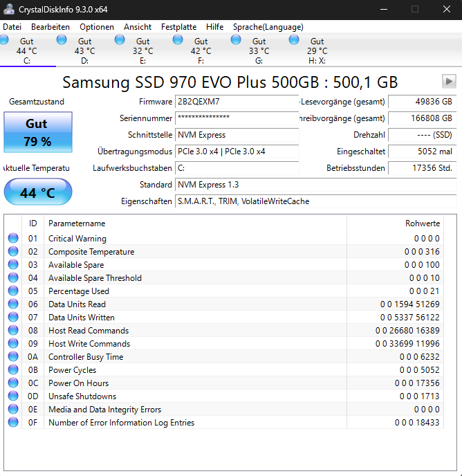Click the status orb for Available Spare
Screen dimensions: 462x476
pyautogui.click(x=13, y=265)
